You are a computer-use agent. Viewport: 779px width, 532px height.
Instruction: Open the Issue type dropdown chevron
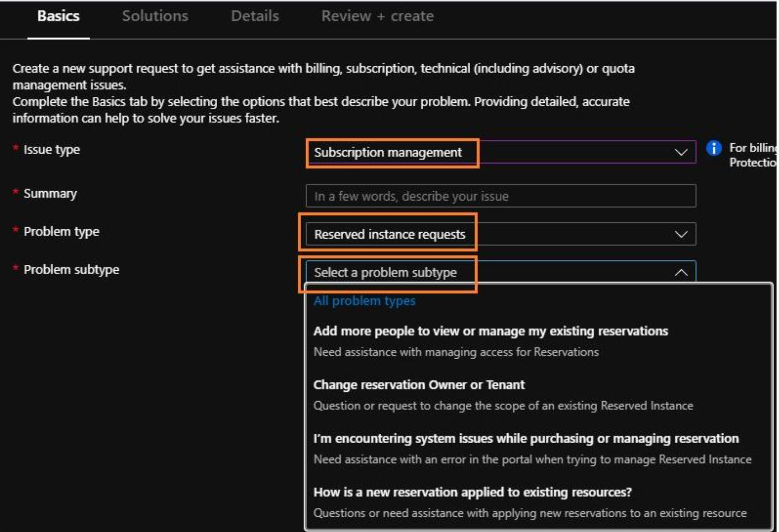681,152
